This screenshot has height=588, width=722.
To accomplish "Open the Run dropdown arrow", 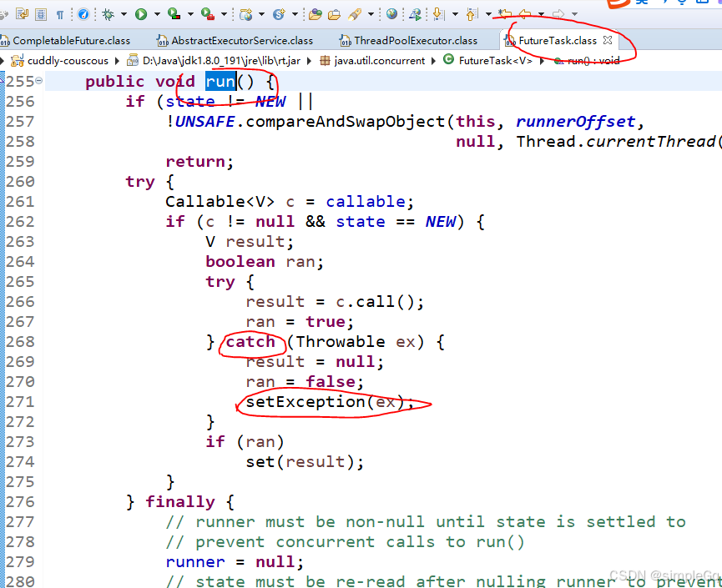I will tap(157, 14).
